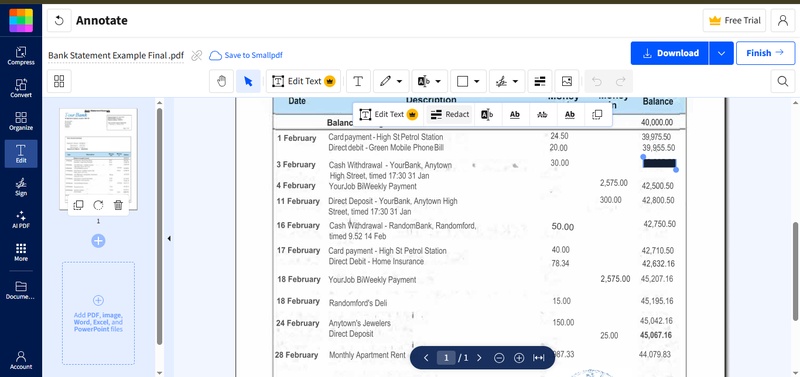800x377 pixels.
Task: Select the Add Text tool
Action: coord(358,81)
